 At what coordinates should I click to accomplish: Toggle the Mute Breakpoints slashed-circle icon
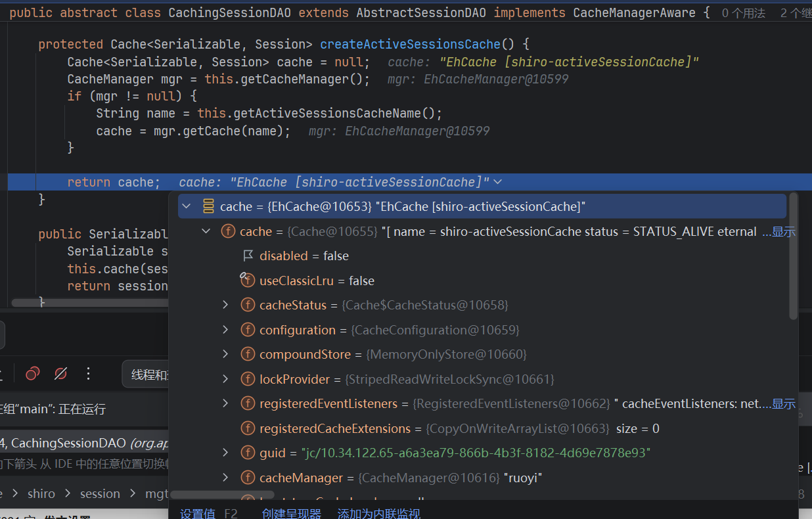click(60, 374)
